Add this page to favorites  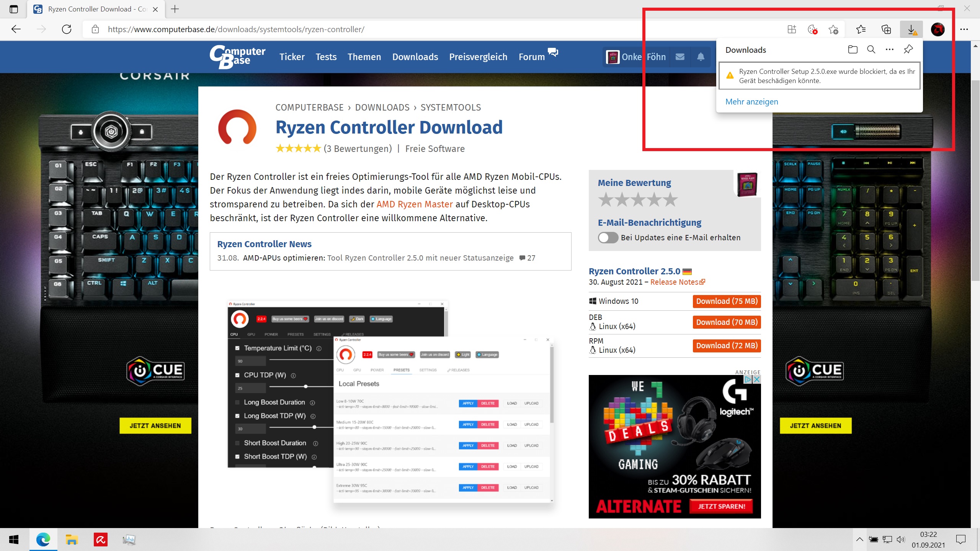[833, 29]
